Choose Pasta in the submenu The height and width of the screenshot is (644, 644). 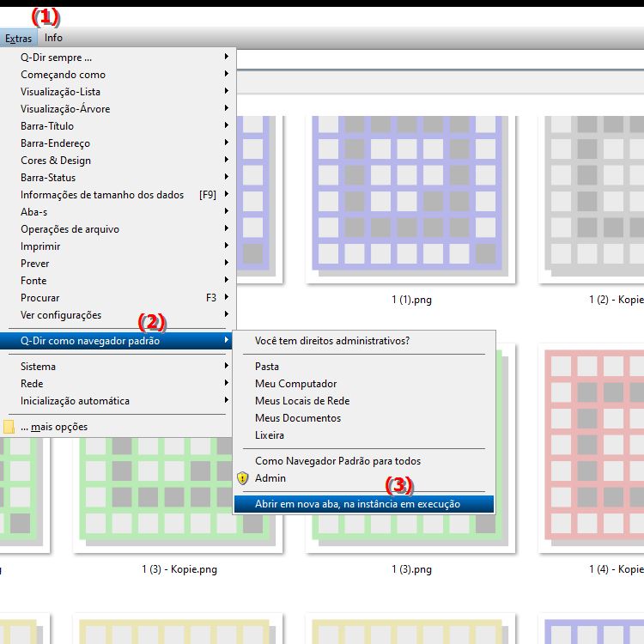click(x=364, y=367)
